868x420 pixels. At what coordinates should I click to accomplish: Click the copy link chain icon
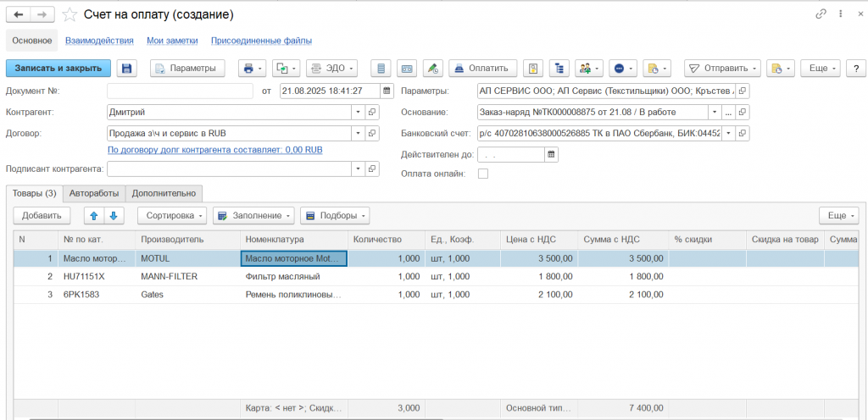point(821,14)
